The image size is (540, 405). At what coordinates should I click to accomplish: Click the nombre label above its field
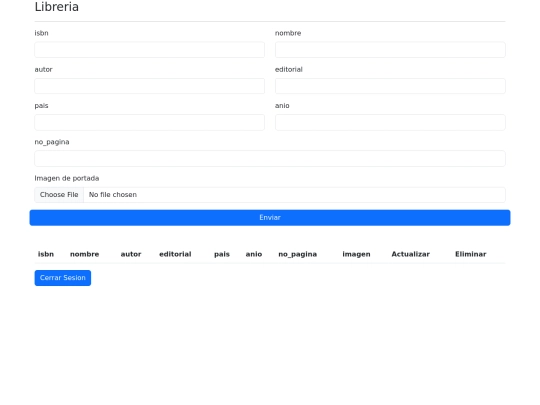tap(288, 33)
